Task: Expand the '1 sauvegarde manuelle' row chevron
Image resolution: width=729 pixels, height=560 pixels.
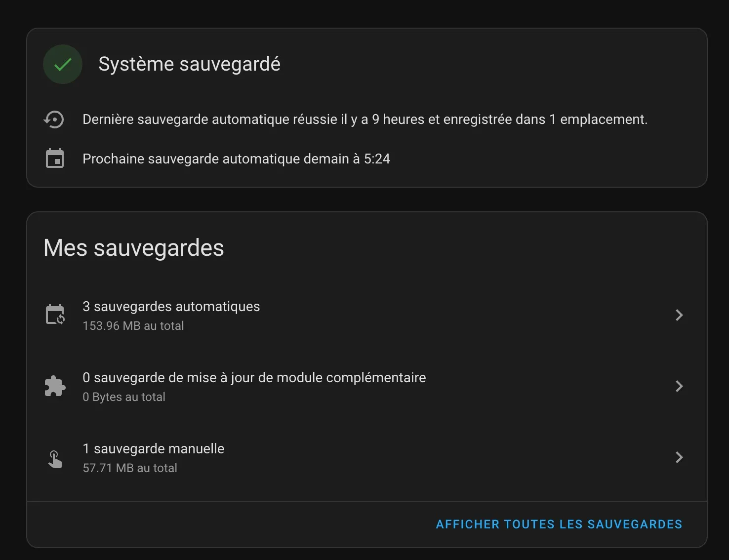Action: point(679,457)
